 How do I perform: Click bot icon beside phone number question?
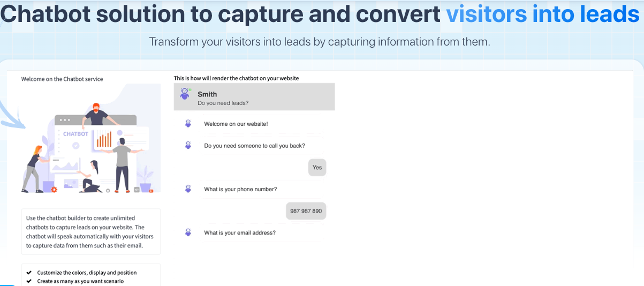(188, 189)
